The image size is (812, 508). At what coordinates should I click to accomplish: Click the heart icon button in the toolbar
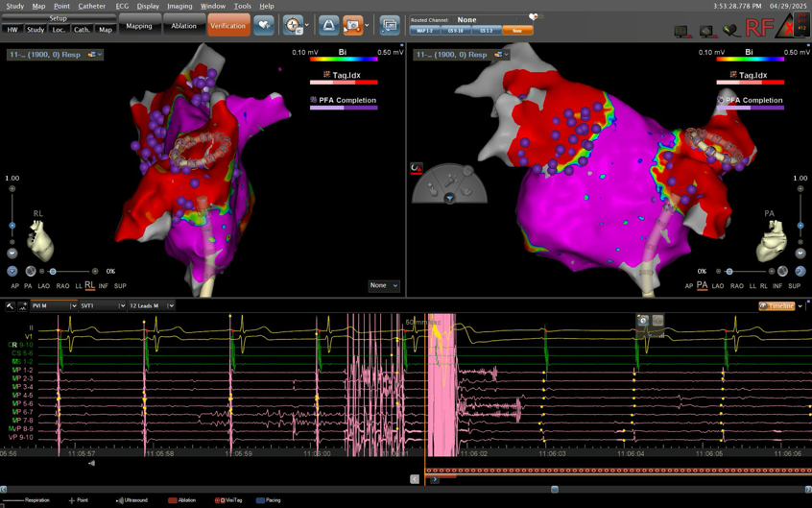[264, 26]
